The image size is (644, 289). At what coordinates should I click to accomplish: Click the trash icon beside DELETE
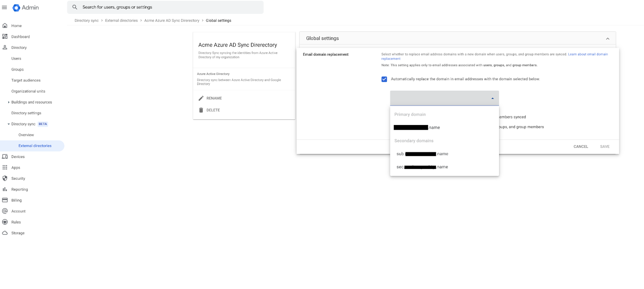[x=201, y=110]
